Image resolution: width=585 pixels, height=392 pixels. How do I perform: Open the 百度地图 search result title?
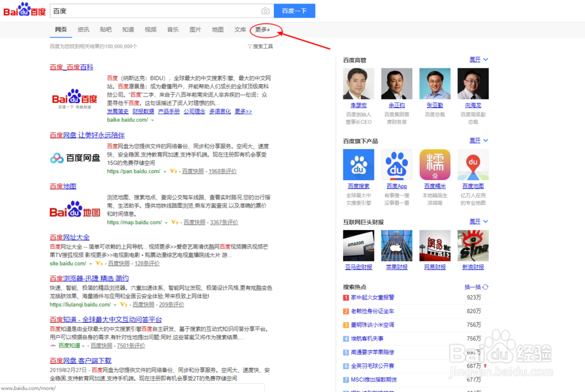[63, 186]
